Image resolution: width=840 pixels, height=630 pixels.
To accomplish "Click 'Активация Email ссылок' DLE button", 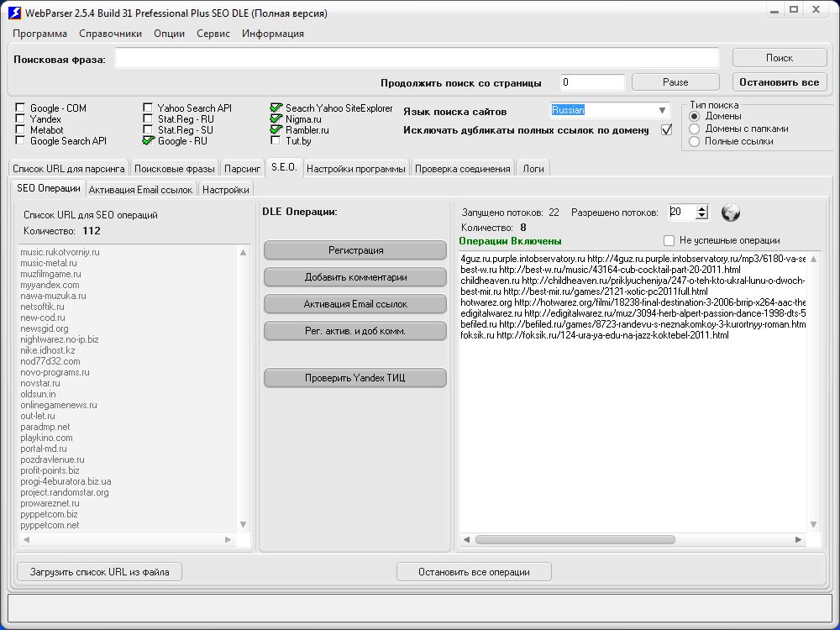I will 355,304.
